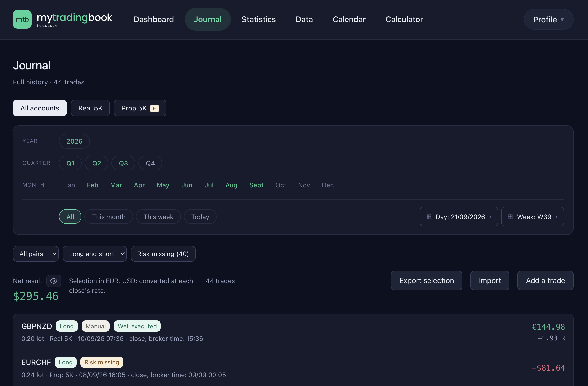Select the Today period filter
This screenshot has width=588, height=386.
coord(200,217)
